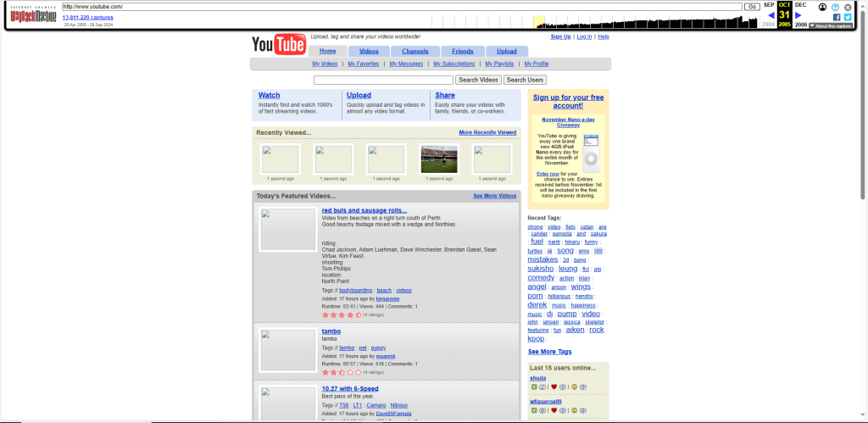Switch to the Videos tab
Image resolution: width=868 pixels, height=423 pixels.
pyautogui.click(x=369, y=52)
